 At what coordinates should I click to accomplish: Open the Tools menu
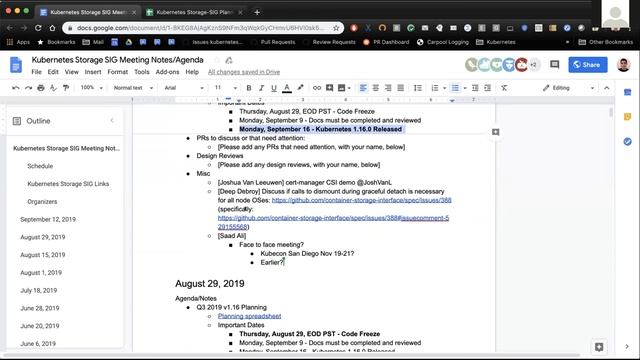point(142,72)
